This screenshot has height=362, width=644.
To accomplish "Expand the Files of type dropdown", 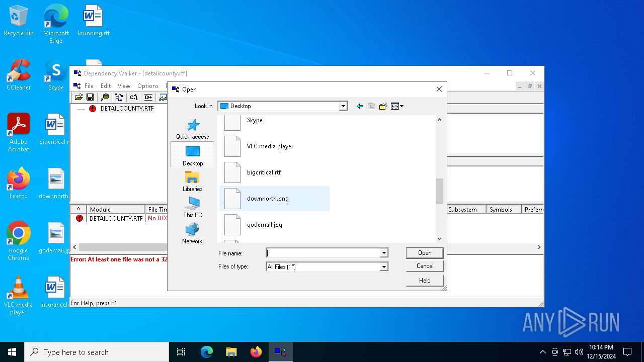I will [x=384, y=267].
